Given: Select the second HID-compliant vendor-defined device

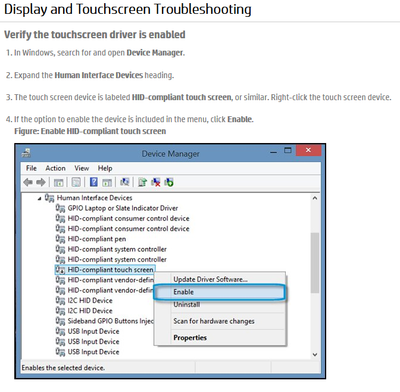Looking at the screenshot, I should 110,290.
